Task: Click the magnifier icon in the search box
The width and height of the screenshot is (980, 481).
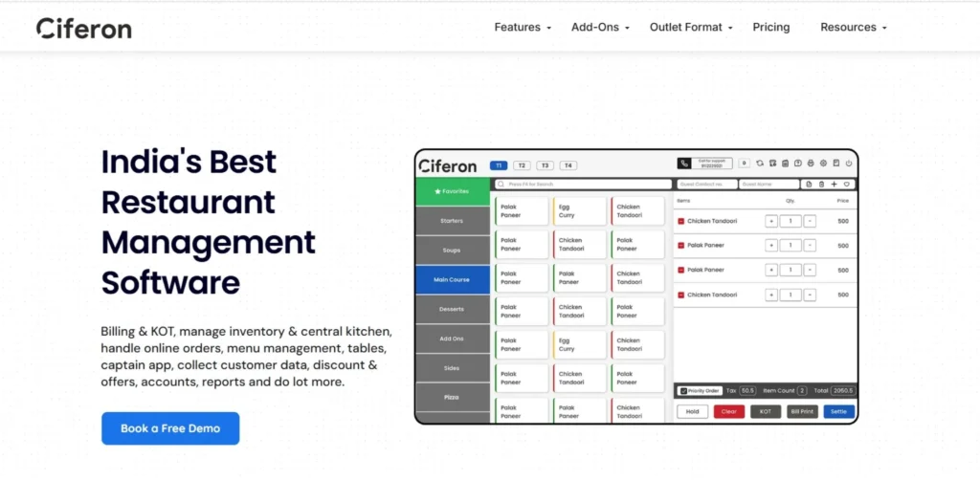Action: coord(501,185)
